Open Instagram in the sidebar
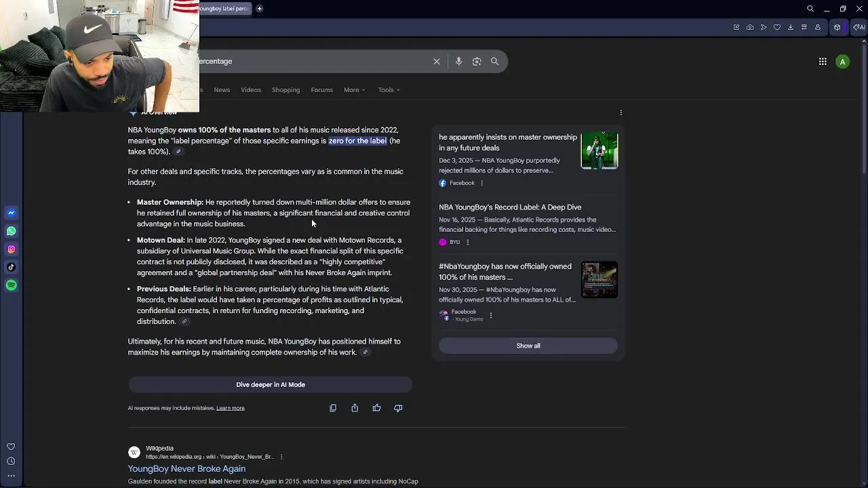This screenshot has height=488, width=868. point(11,249)
